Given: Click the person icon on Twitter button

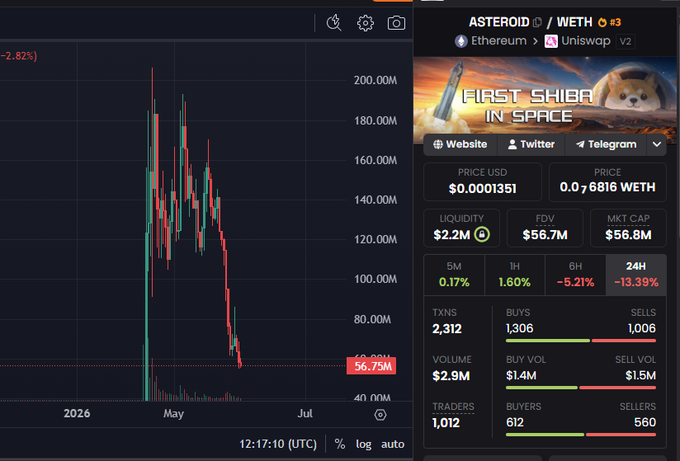Looking at the screenshot, I should [512, 144].
